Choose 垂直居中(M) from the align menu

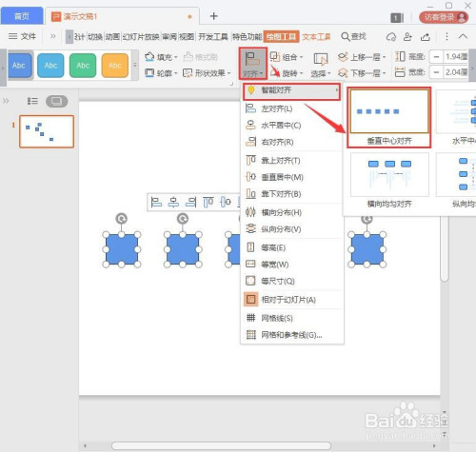[291, 177]
